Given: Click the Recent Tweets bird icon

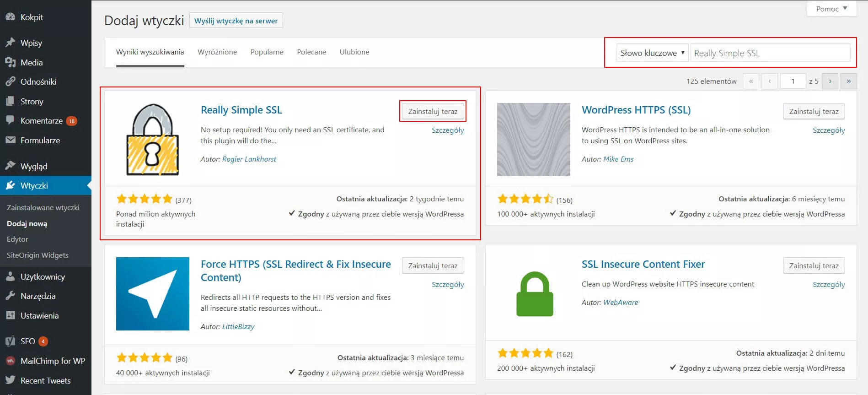Looking at the screenshot, I should pyautogui.click(x=10, y=380).
